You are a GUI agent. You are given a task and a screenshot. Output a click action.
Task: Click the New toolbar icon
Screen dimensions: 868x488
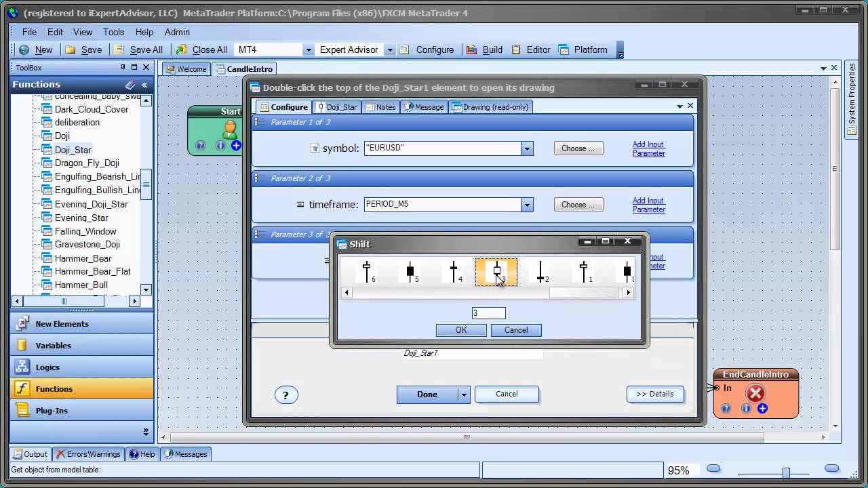tap(24, 49)
